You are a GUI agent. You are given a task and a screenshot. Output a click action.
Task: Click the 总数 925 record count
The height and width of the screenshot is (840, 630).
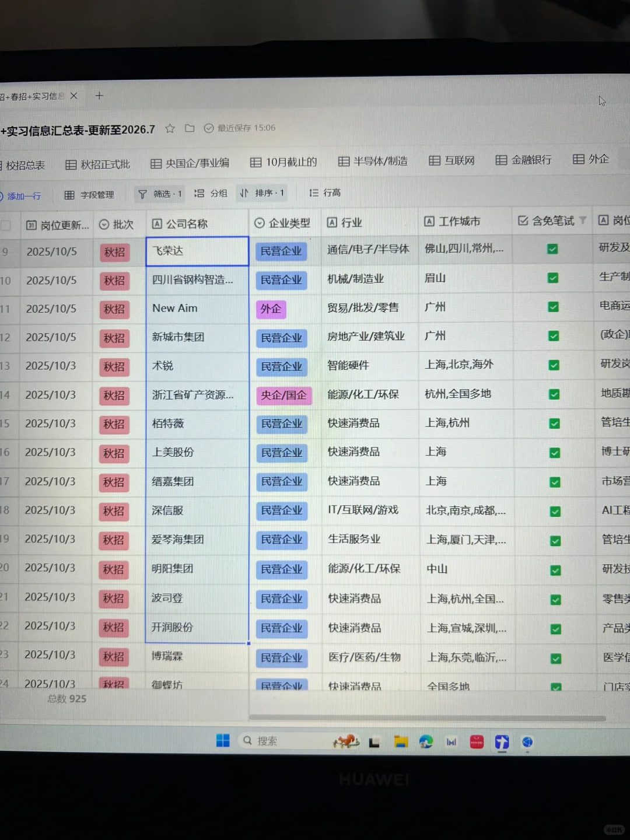coord(67,699)
